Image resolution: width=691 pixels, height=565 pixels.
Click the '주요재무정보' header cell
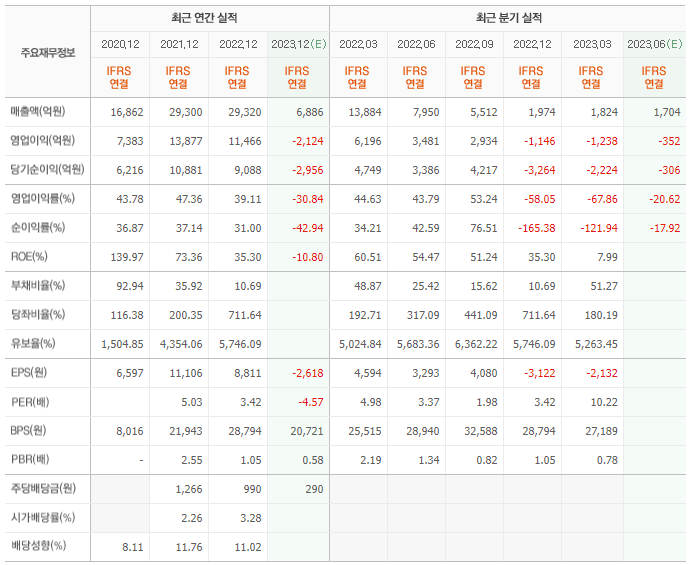point(48,53)
